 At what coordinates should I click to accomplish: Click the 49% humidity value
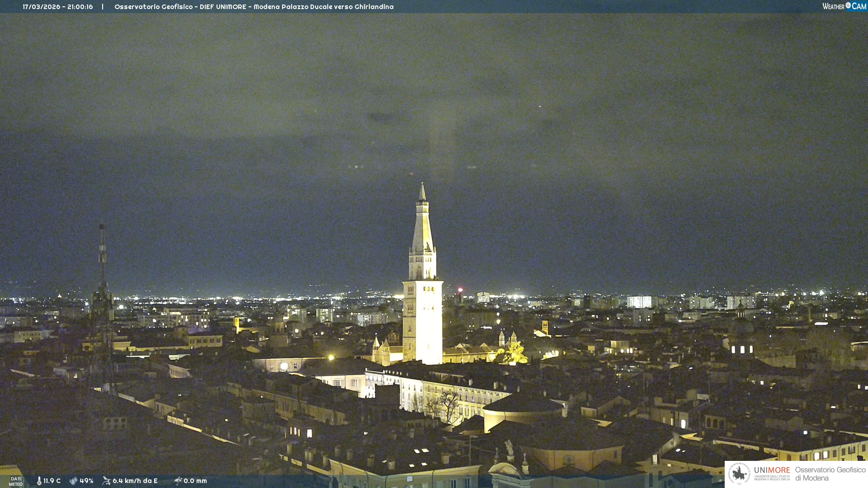pyautogui.click(x=86, y=481)
